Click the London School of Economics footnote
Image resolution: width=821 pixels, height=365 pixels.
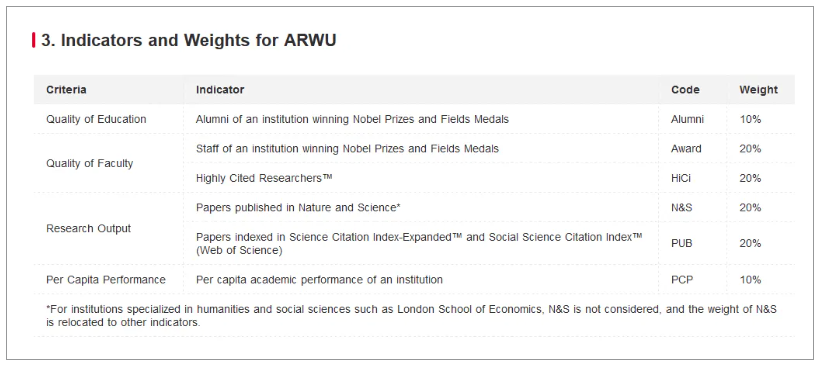(x=412, y=316)
